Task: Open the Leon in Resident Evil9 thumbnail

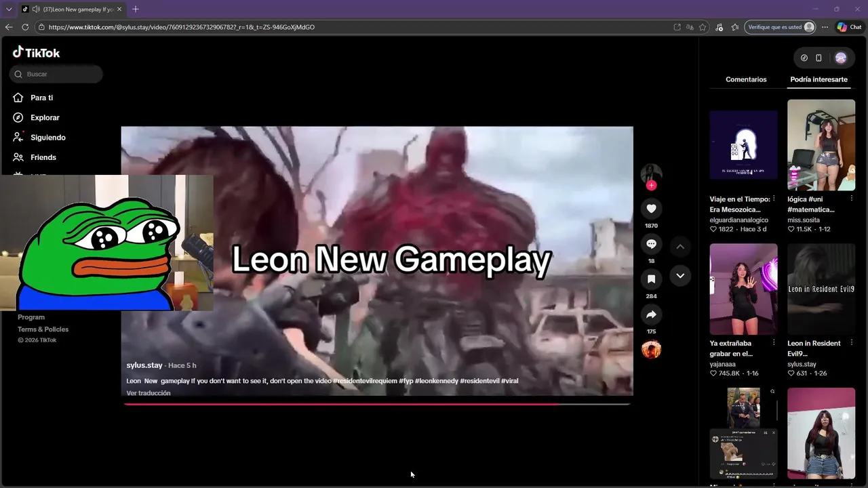Action: (821, 289)
